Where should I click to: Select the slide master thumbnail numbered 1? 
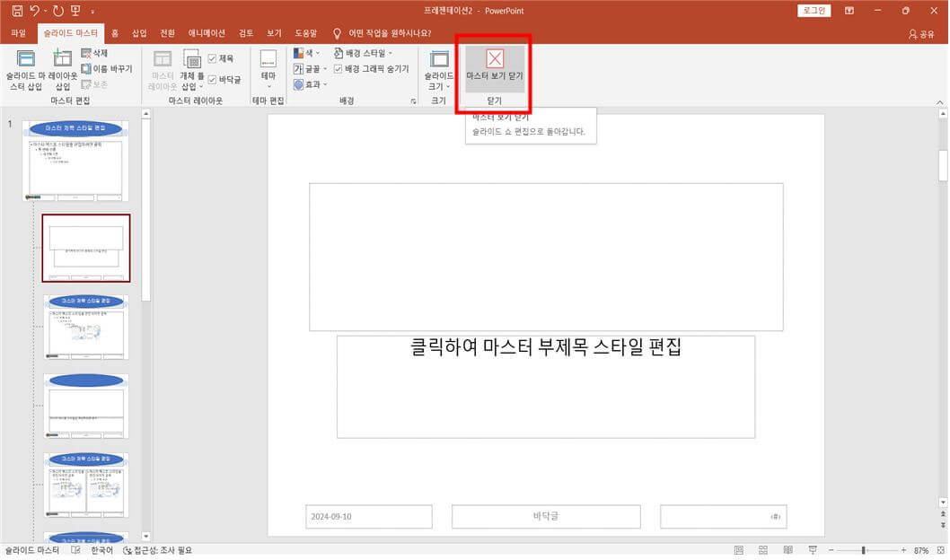coord(75,161)
